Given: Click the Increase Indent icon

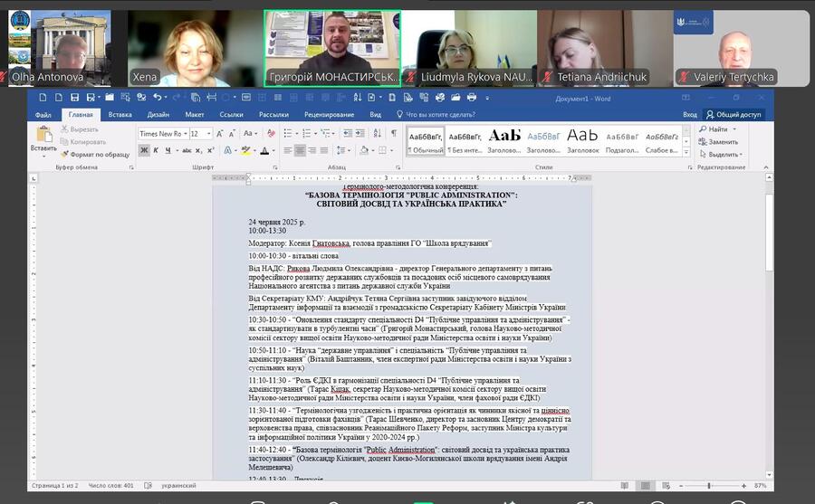Looking at the screenshot, I should coord(360,134).
